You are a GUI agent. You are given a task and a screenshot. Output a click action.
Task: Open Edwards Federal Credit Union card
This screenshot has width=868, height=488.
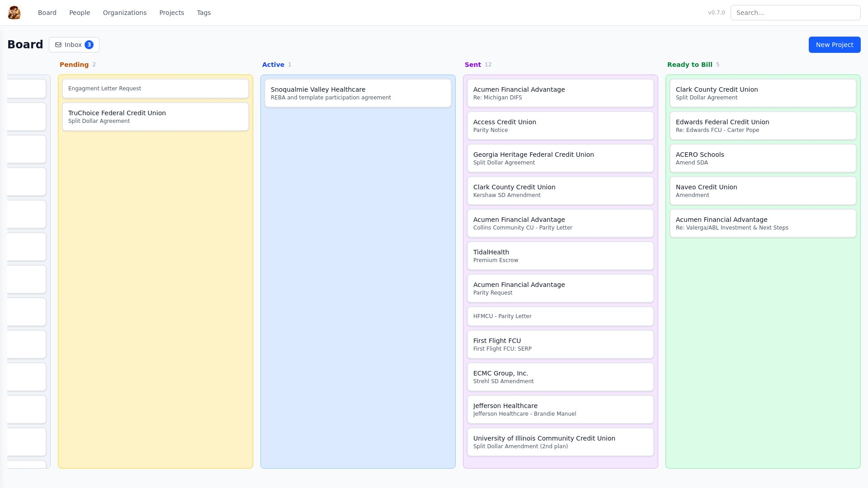pos(763,126)
